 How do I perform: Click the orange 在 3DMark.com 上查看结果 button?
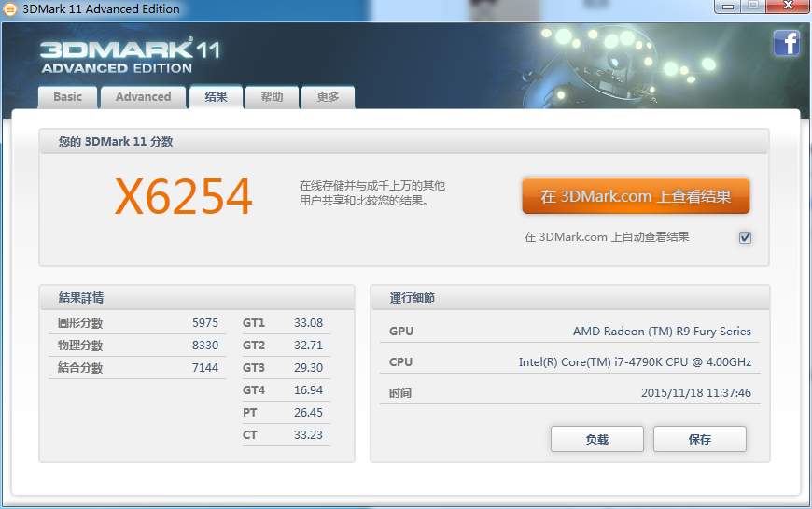tap(636, 196)
